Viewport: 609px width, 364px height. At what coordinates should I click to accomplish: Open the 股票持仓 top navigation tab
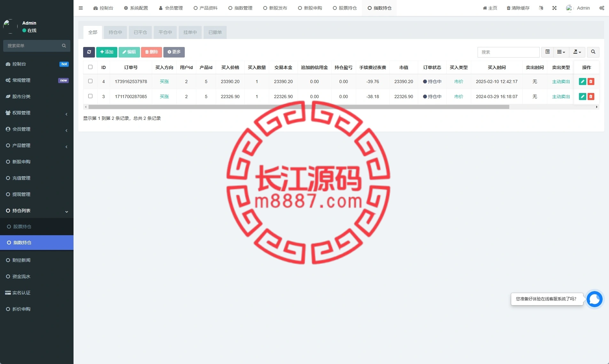tap(345, 8)
